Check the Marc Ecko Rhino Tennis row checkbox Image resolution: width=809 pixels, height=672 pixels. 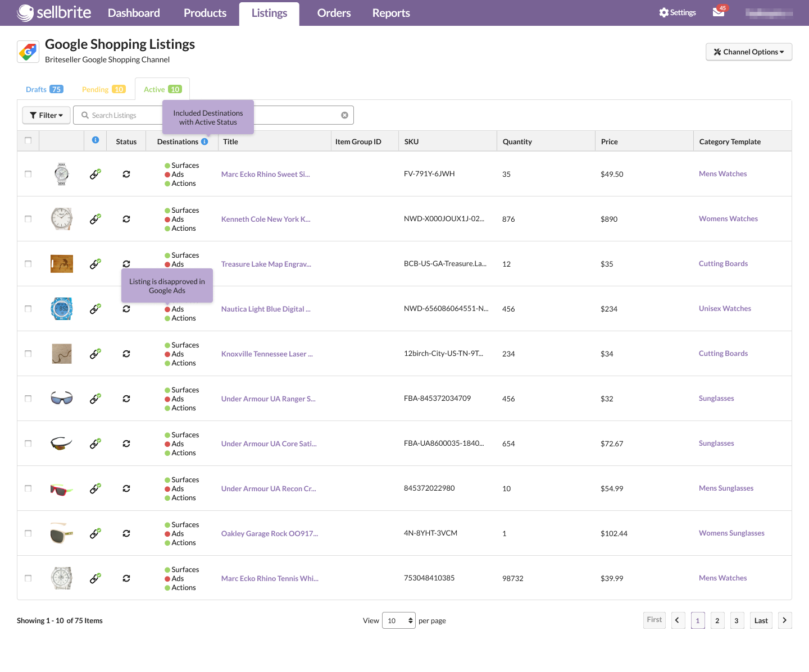(x=28, y=578)
